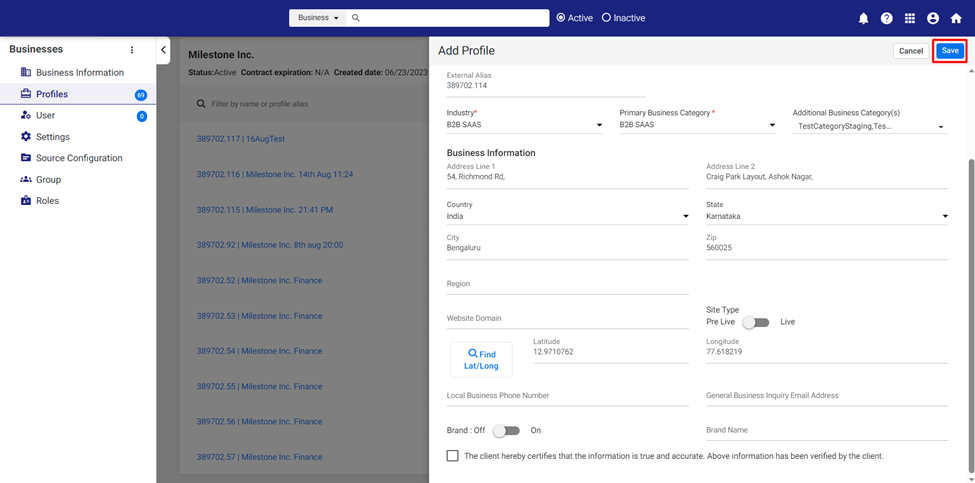Toggle the Brand Off/On switch

[506, 430]
